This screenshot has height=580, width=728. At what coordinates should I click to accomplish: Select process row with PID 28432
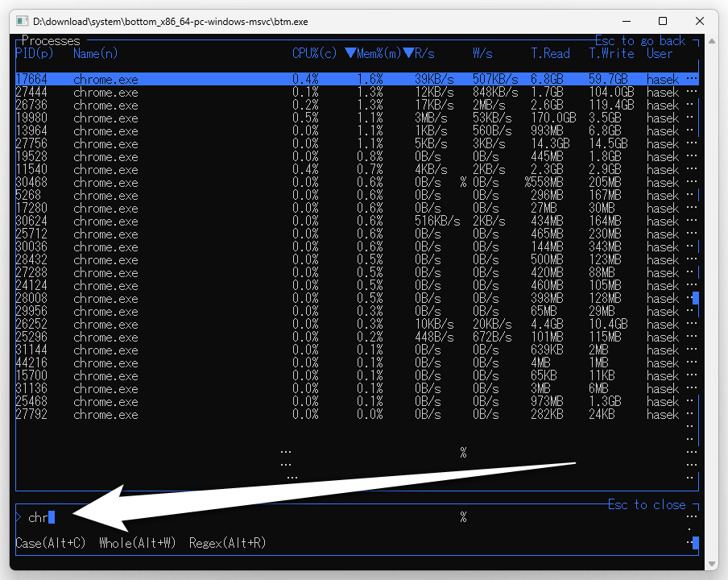(357, 259)
